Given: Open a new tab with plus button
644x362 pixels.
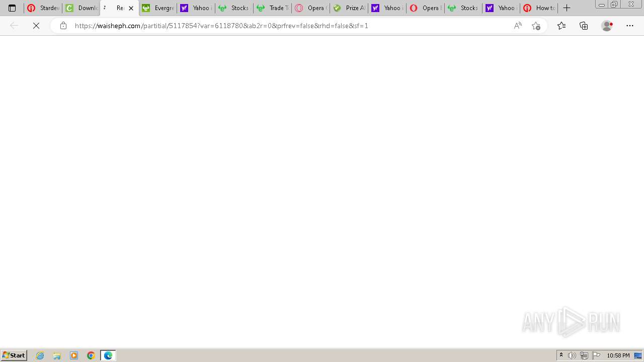Looking at the screenshot, I should click(567, 8).
